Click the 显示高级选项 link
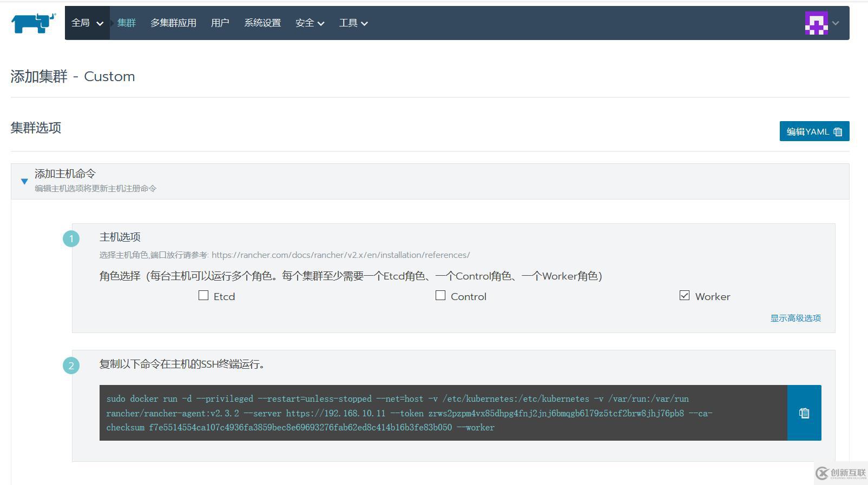The height and width of the screenshot is (485, 868). 795,318
